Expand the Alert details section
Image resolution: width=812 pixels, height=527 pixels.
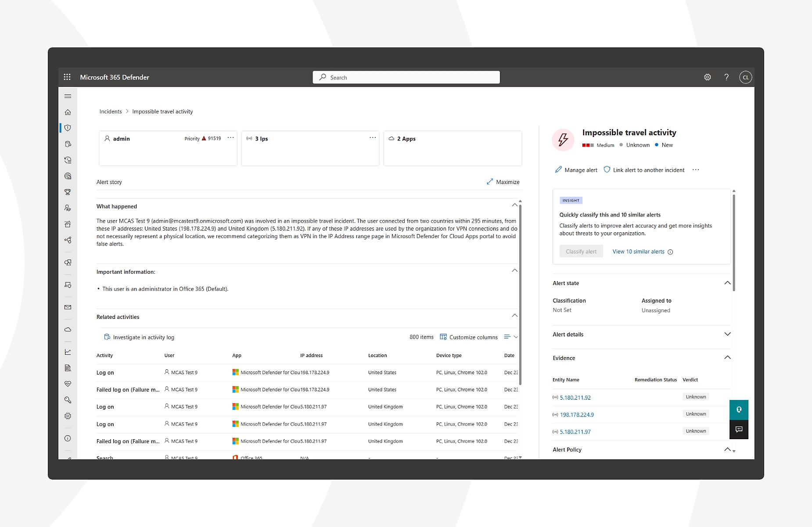[x=727, y=334]
